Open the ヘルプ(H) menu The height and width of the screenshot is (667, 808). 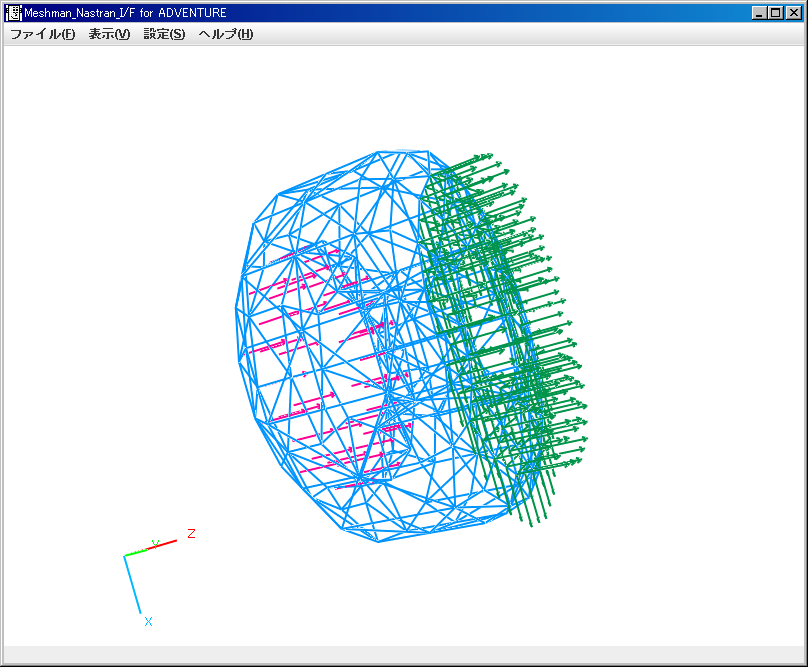226,34
